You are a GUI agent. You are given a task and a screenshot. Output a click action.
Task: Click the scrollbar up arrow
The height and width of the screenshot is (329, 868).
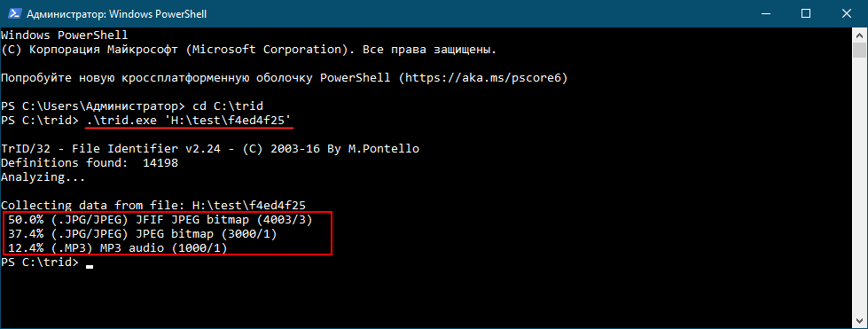[858, 35]
